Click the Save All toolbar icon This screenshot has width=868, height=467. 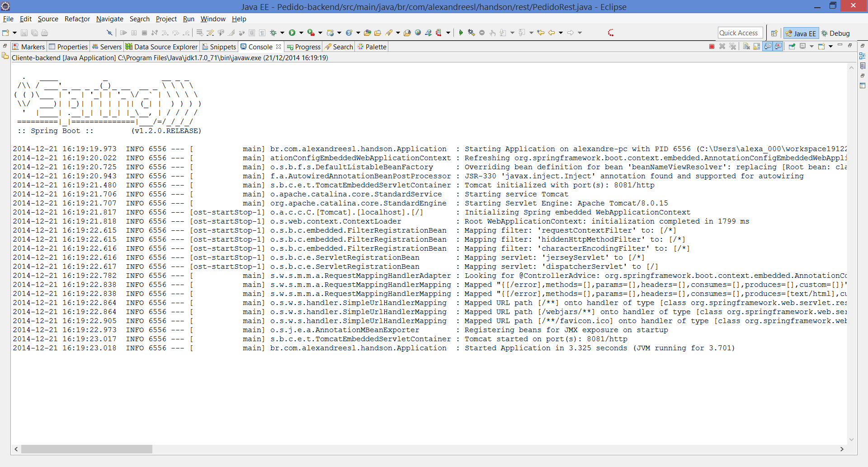pyautogui.click(x=34, y=33)
